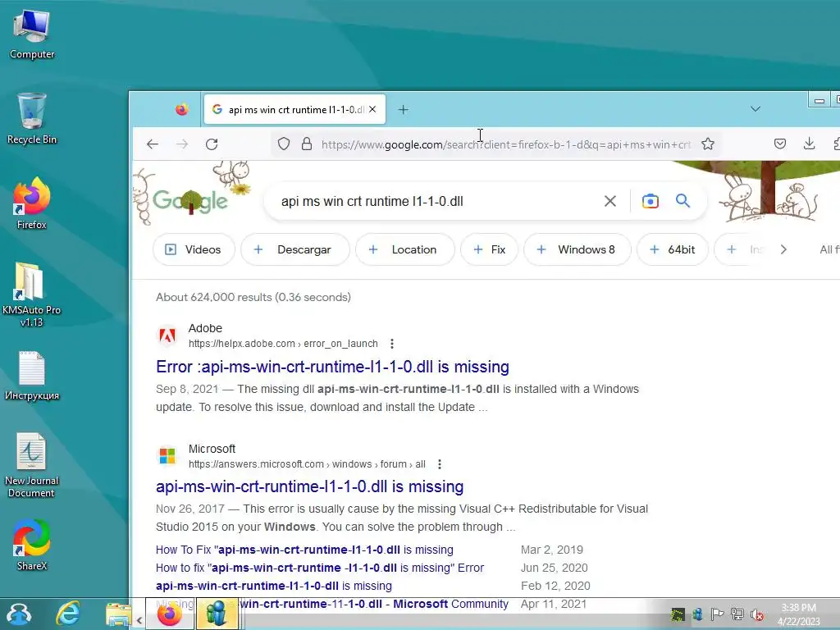The image size is (840, 630).
Task: Add 64bit filter chip
Action: pyautogui.click(x=673, y=249)
